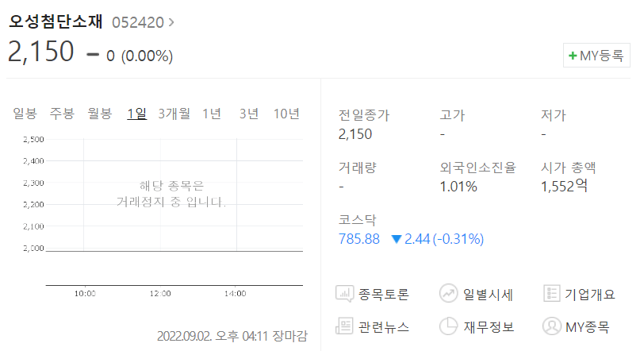Screen dimensions: 644x351
Task: Click the 10:00 time axis label
Action: click(85, 294)
